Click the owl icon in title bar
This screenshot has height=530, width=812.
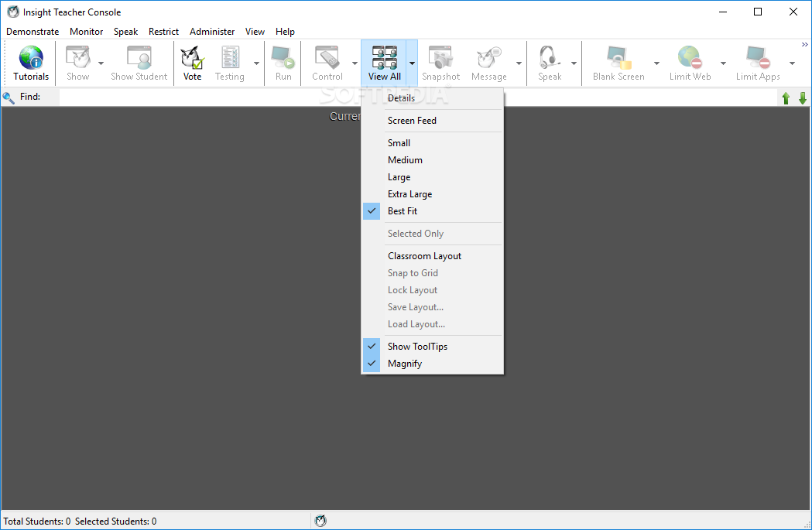pos(13,12)
